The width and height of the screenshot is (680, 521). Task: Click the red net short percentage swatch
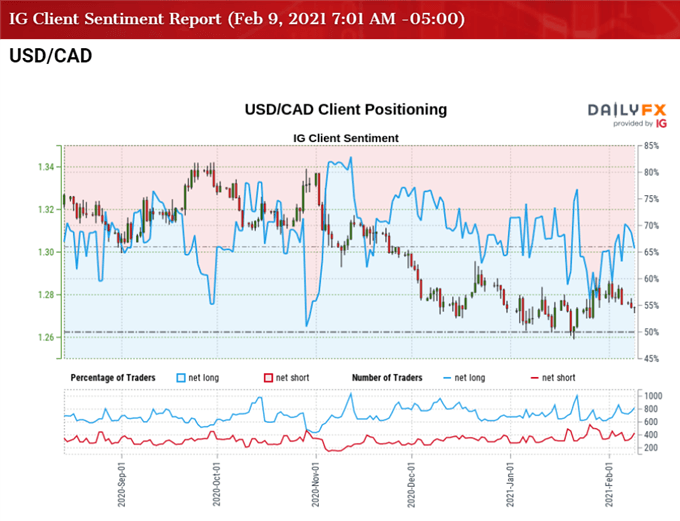(x=268, y=378)
